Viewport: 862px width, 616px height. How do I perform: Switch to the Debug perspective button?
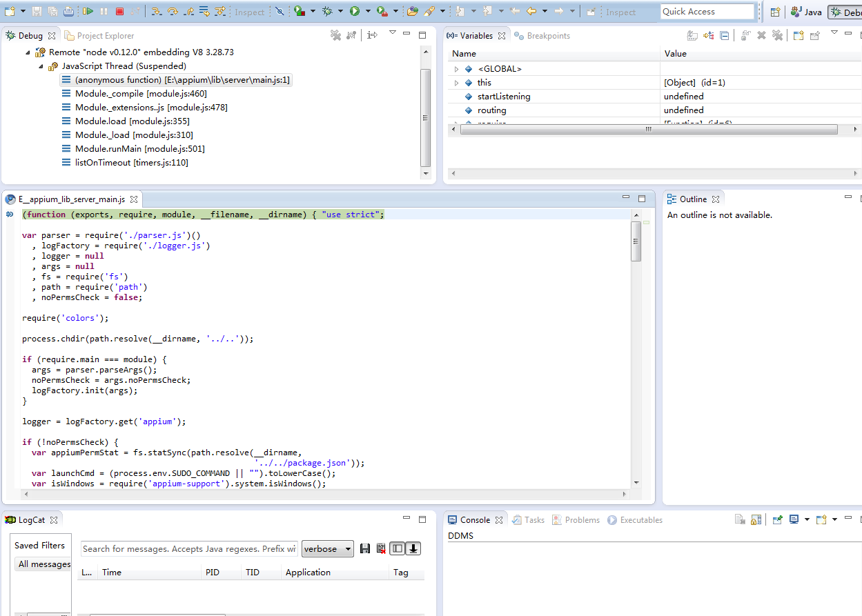tap(845, 12)
